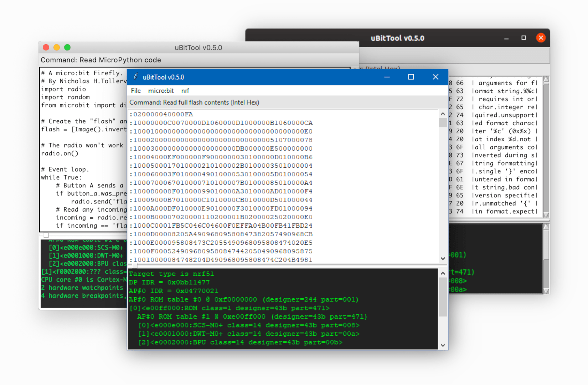The width and height of the screenshot is (588, 385).
Task: Minimize the Windows uBitTool window
Action: click(x=387, y=77)
